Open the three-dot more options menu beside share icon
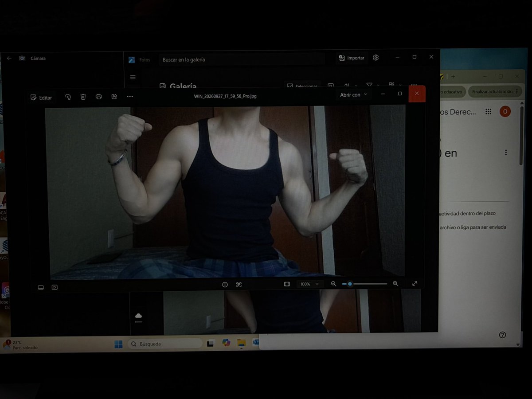This screenshot has height=399, width=532. 130,96
